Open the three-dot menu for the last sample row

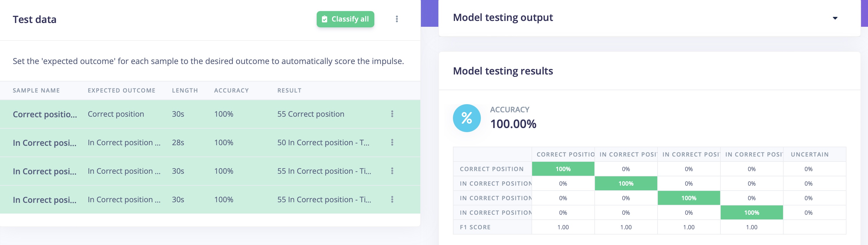point(392,200)
